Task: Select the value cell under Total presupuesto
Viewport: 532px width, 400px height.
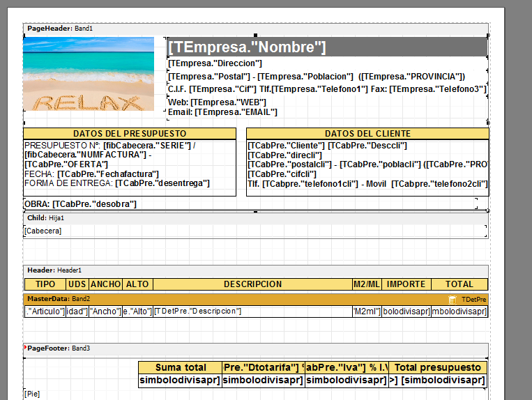Action: pos(438,380)
